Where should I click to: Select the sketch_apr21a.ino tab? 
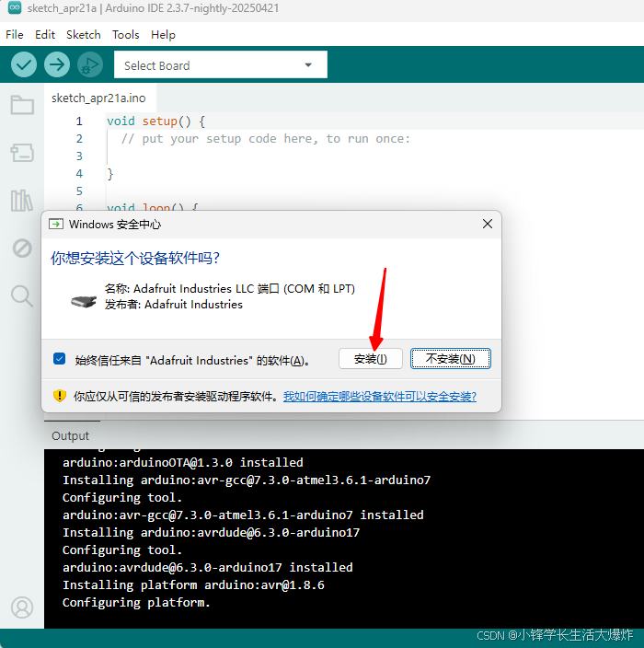pyautogui.click(x=98, y=98)
